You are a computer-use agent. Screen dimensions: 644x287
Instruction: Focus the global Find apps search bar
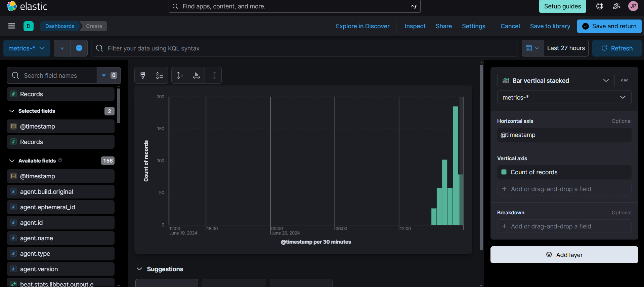point(295,6)
